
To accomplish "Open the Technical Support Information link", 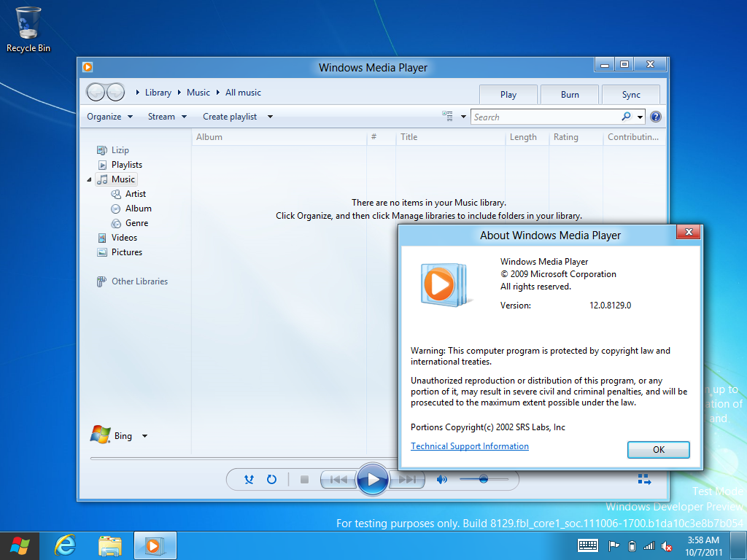I will click(469, 446).
